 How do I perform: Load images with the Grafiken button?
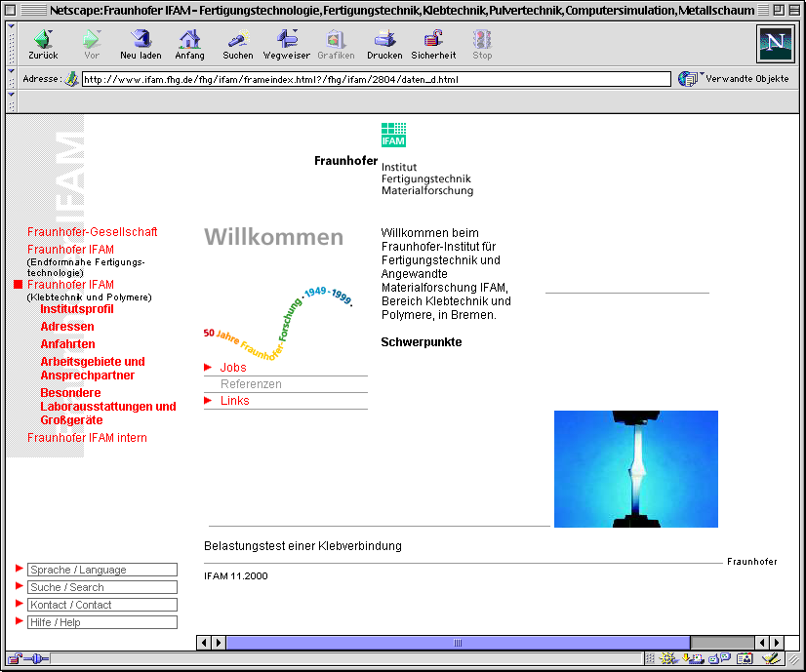[336, 44]
